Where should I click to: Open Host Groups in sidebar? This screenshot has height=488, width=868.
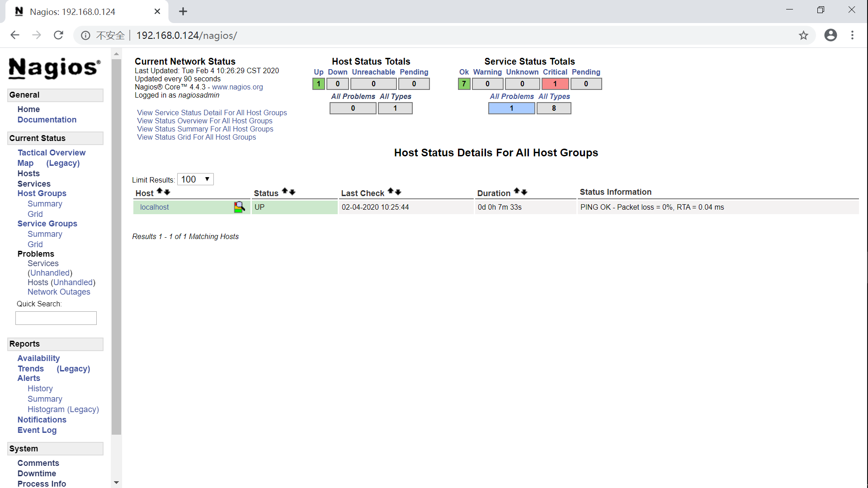click(x=42, y=193)
